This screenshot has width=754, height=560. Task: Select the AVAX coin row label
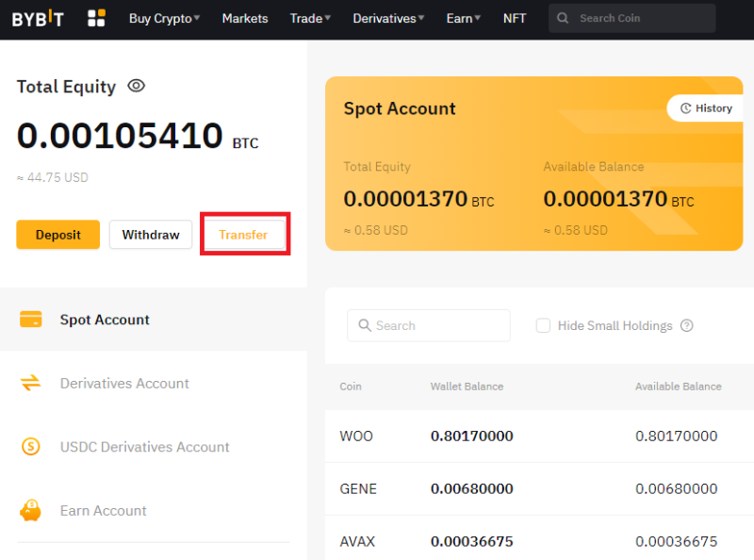[357, 541]
